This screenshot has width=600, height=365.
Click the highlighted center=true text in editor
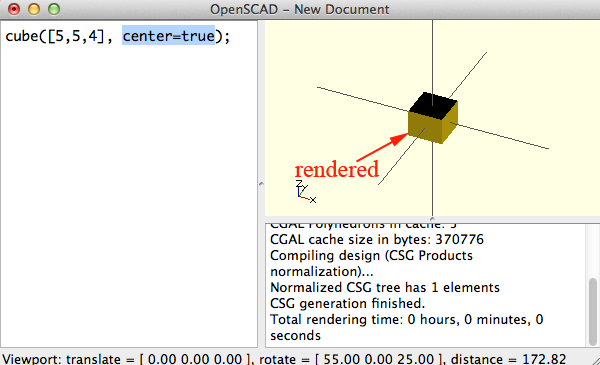point(168,36)
